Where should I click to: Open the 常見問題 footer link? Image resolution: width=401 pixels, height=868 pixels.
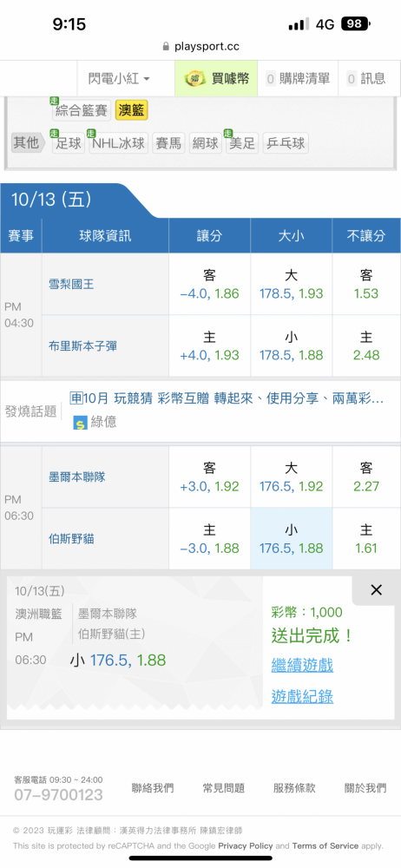tap(224, 788)
